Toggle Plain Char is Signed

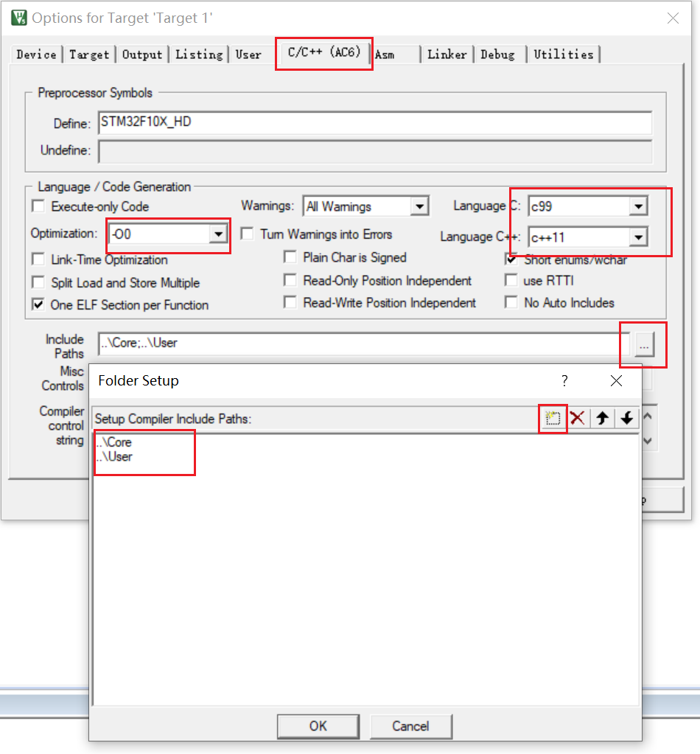click(290, 257)
